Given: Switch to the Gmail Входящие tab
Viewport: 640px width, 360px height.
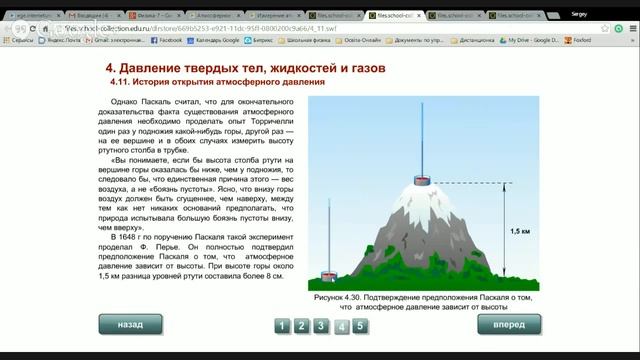Looking at the screenshot, I should pyautogui.click(x=95, y=15).
